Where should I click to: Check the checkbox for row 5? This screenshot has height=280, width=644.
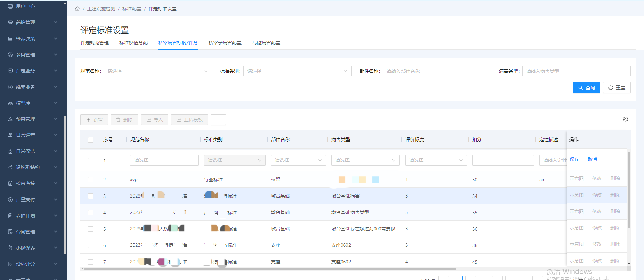91,229
